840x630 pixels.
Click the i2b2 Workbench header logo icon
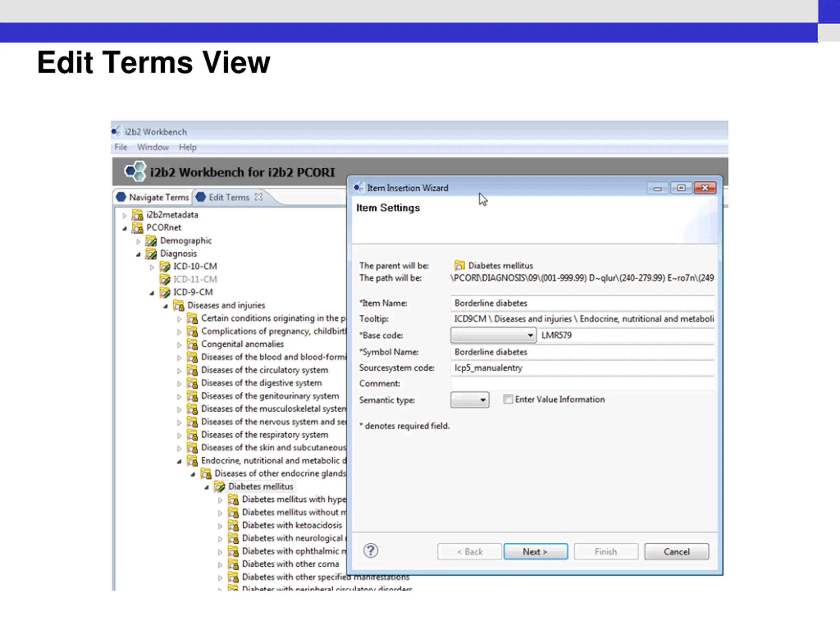pyautogui.click(x=136, y=171)
